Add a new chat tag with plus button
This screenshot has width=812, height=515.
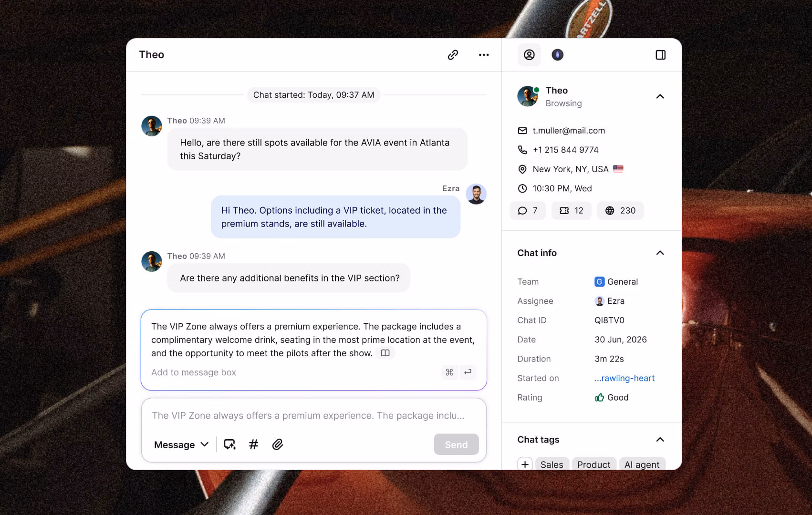coord(525,464)
